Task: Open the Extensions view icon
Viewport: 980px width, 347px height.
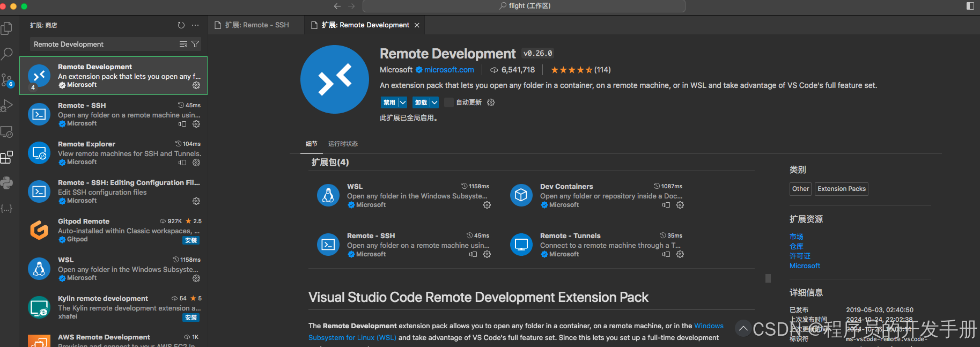Action: [x=6, y=157]
